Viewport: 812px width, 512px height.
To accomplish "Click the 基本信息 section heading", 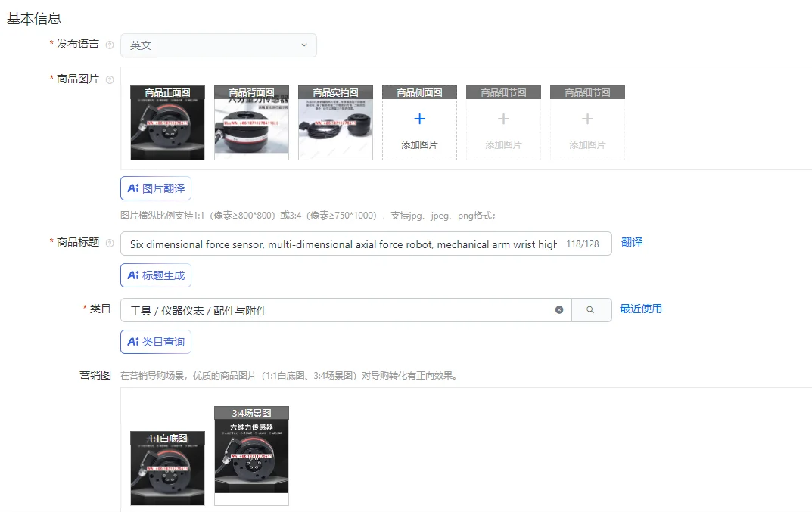I will pos(34,19).
